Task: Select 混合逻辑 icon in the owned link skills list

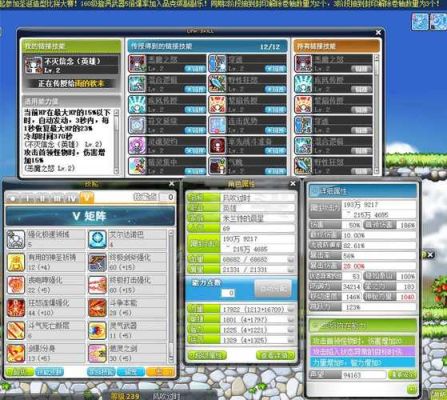Action: [303, 145]
